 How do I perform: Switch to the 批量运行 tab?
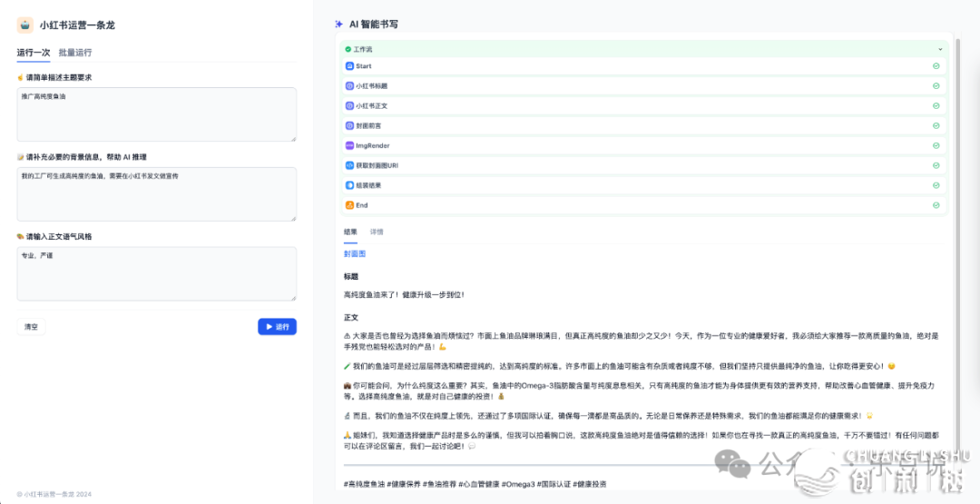pos(75,53)
